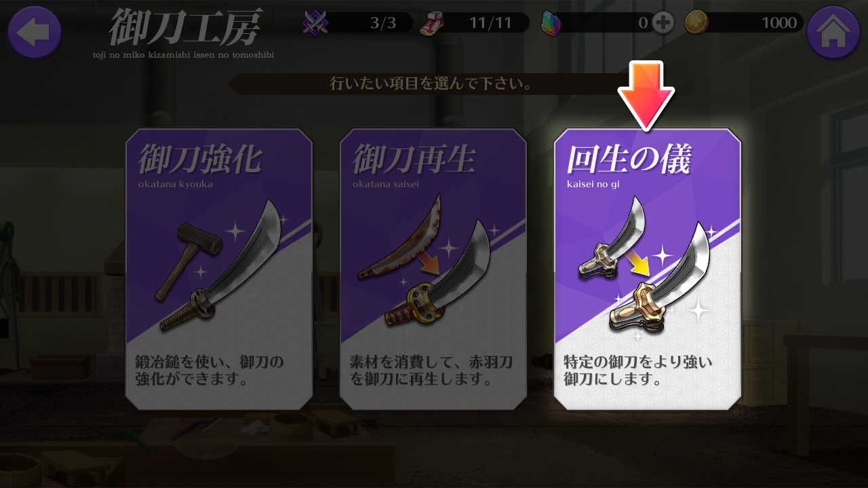The width and height of the screenshot is (868, 488).
Task: Click the 特定の御刀をより強い description text
Action: tap(638, 363)
